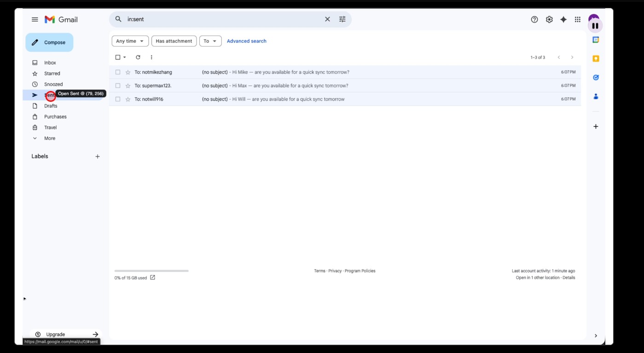Click the Compose button
Viewport: 644px width, 353px height.
[x=49, y=42]
